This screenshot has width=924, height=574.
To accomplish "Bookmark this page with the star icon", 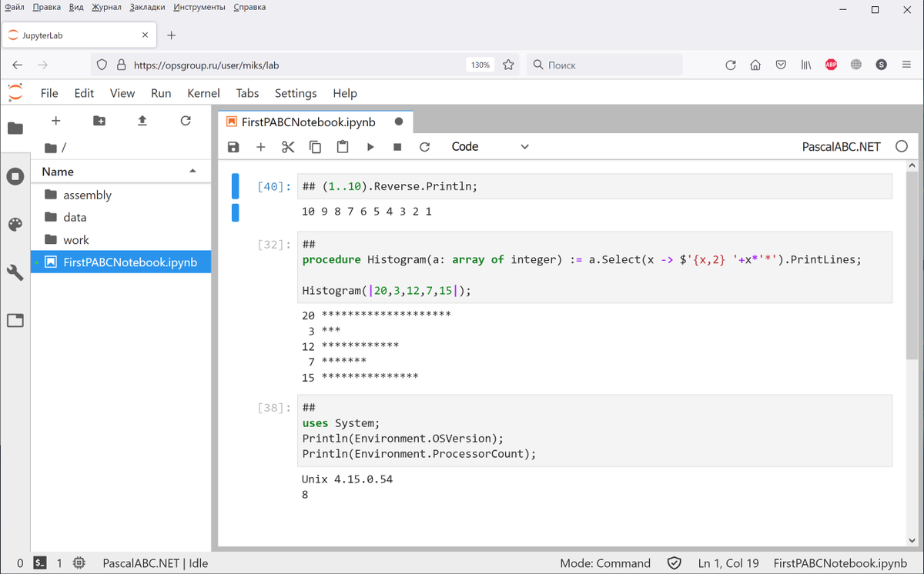I will click(x=508, y=65).
